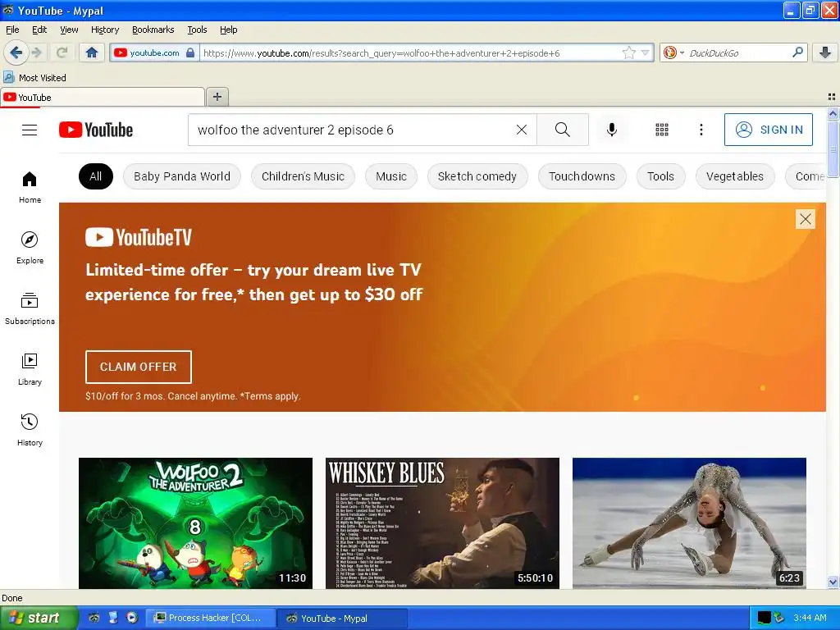The height and width of the screenshot is (630, 840).
Task: Select the YouTube browser tab
Action: pos(103,98)
